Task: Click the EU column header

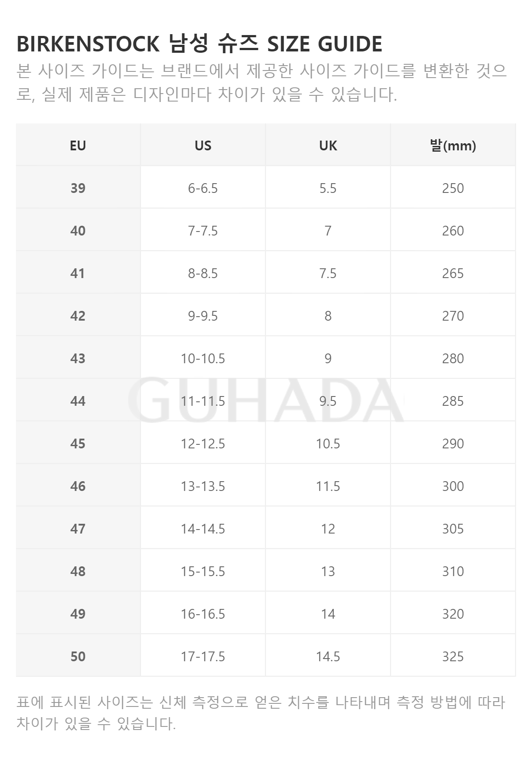Action: 78,145
